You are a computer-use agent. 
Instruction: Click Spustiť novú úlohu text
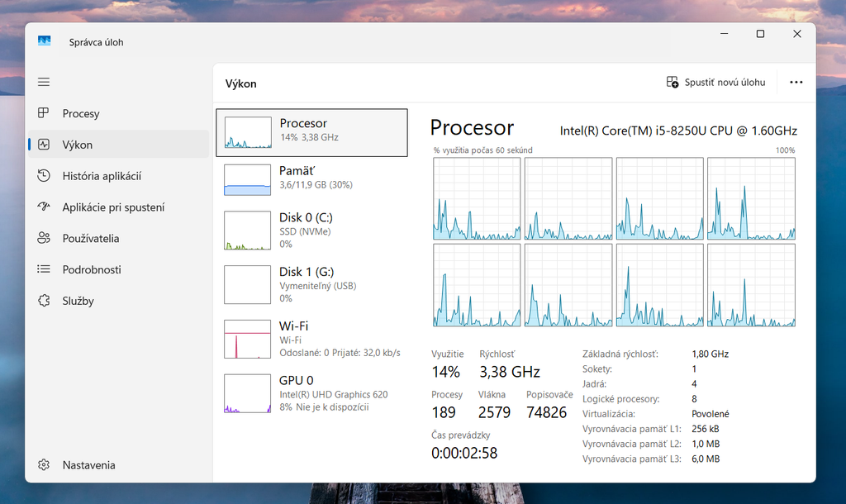coord(725,82)
